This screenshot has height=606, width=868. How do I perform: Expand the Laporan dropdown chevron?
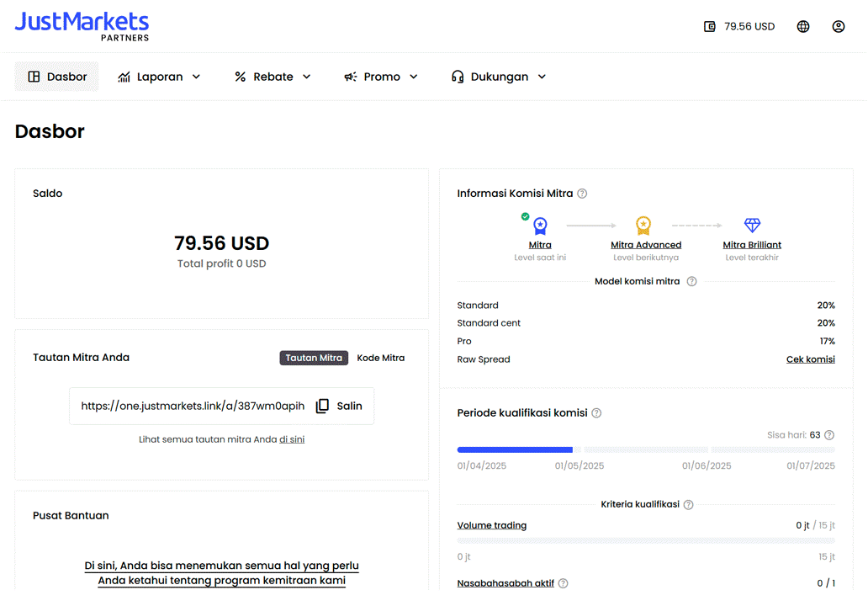pos(196,77)
